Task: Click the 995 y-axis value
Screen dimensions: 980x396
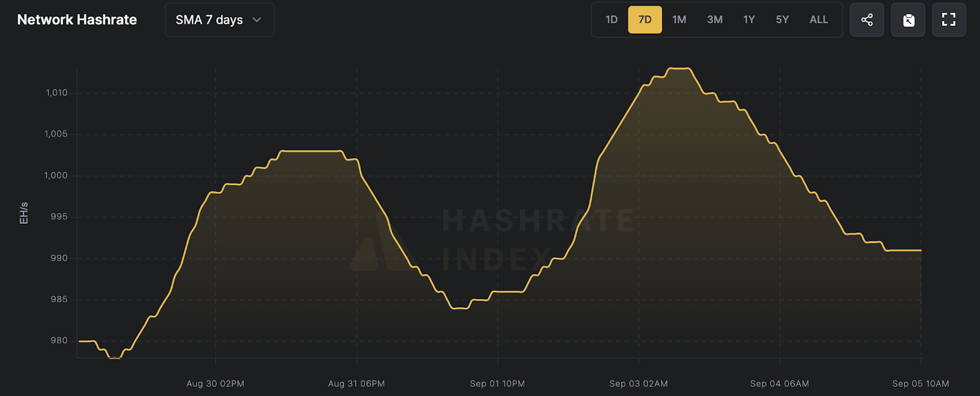Action: [x=59, y=216]
